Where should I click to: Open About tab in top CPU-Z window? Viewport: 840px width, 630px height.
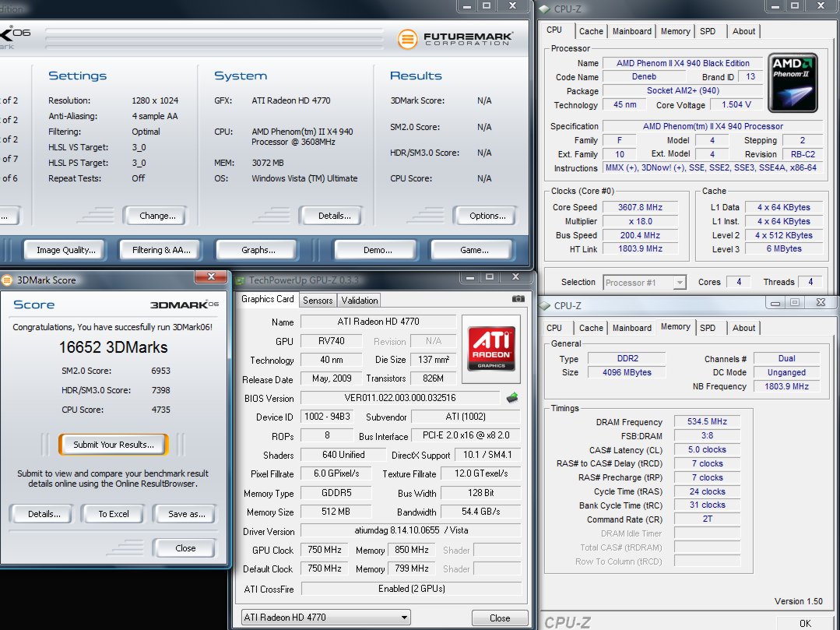click(743, 32)
